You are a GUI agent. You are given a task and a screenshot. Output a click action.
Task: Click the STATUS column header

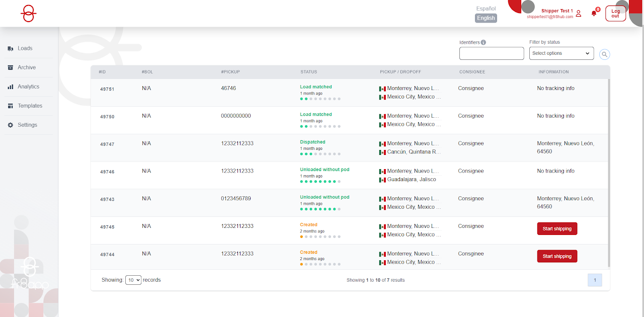pyautogui.click(x=309, y=72)
